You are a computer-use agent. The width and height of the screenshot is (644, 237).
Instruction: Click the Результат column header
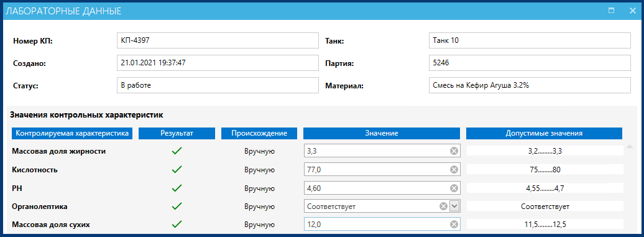(x=177, y=134)
